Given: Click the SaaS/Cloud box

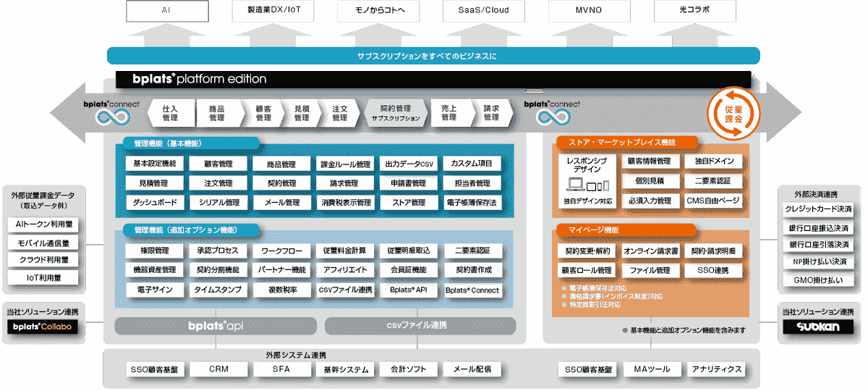Looking at the screenshot, I should (x=483, y=11).
